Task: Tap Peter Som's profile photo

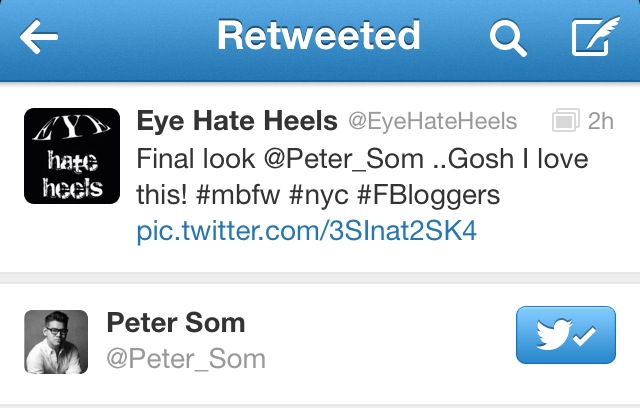Action: click(56, 342)
